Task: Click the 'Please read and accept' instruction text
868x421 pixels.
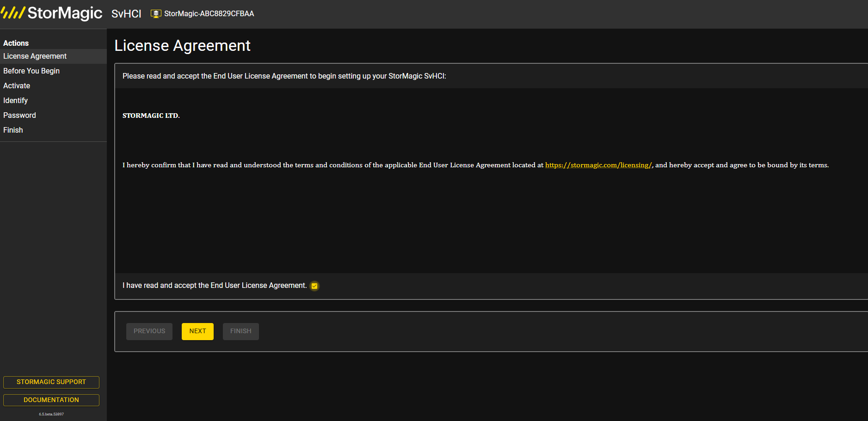Action: [x=284, y=76]
